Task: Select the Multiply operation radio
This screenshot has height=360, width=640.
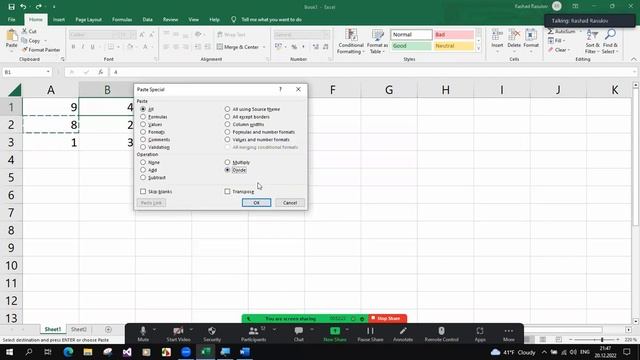Action: coord(227,162)
